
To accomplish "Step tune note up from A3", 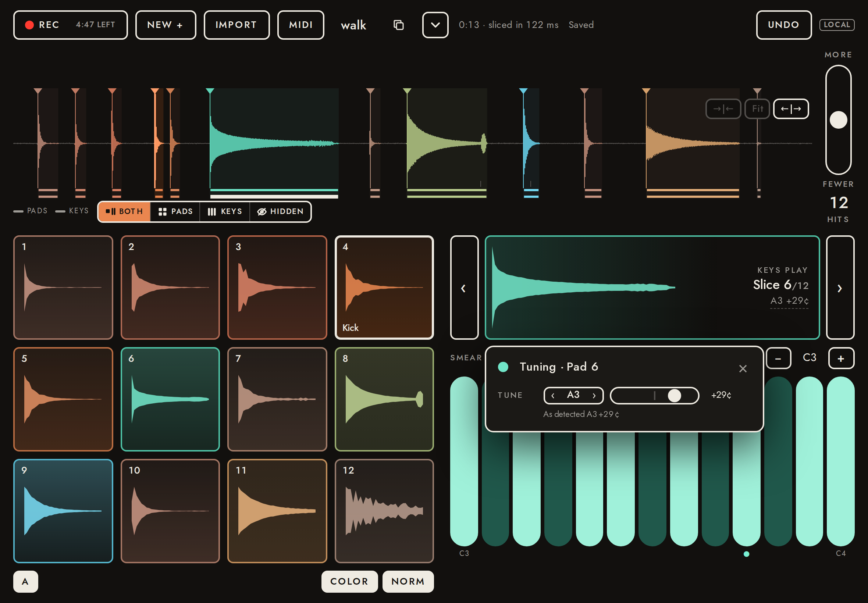I will point(594,396).
